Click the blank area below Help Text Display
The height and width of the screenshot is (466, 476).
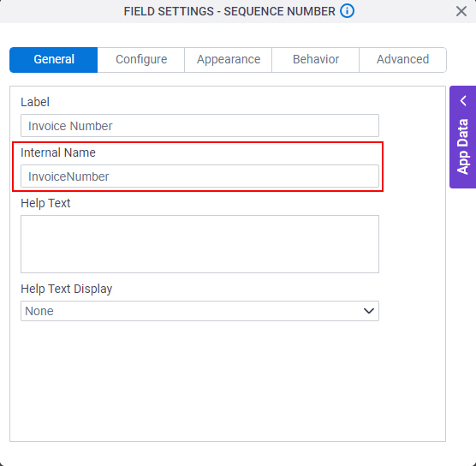pos(228,379)
